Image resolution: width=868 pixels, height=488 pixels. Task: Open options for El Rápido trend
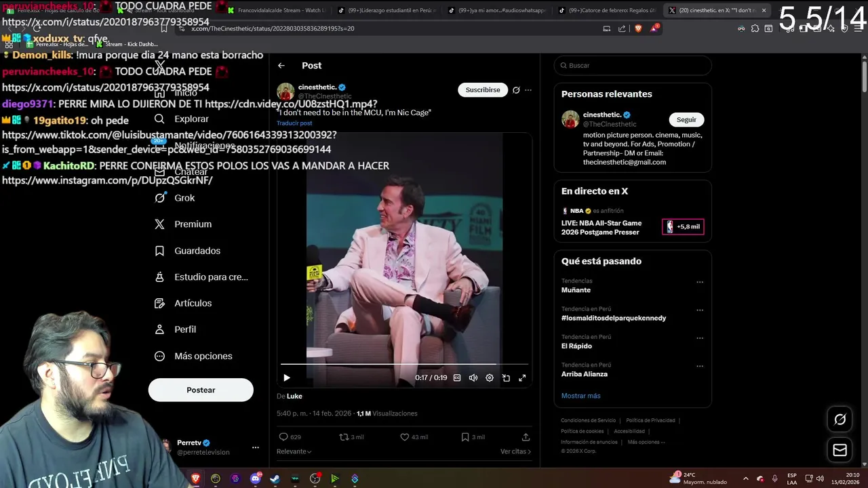pos(700,338)
